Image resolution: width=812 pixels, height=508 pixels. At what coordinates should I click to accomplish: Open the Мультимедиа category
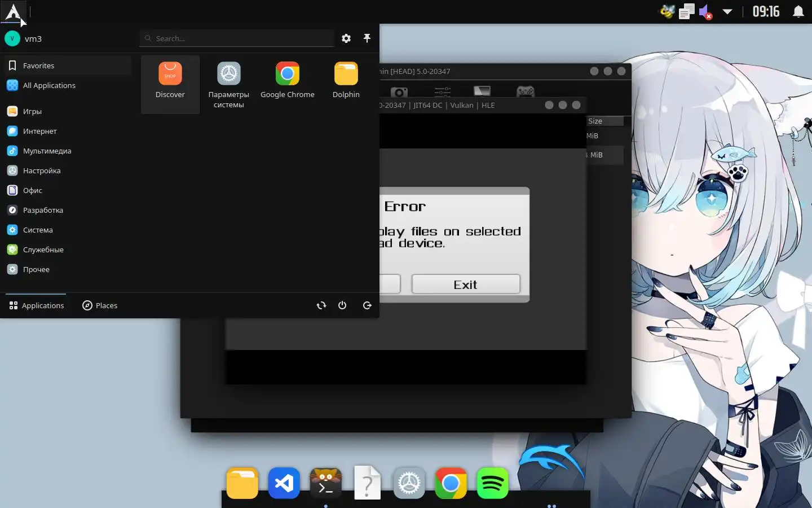pyautogui.click(x=68, y=151)
